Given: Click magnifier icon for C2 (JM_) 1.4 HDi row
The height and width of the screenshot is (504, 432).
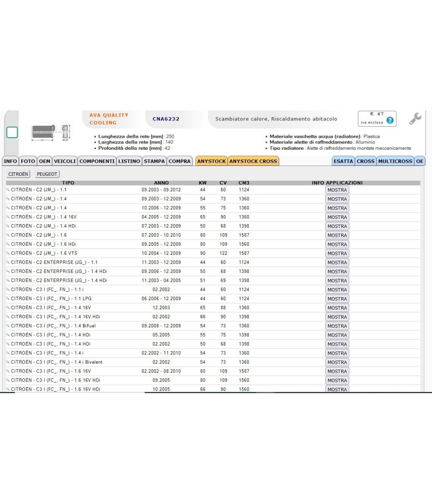Looking at the screenshot, I should coord(8,226).
